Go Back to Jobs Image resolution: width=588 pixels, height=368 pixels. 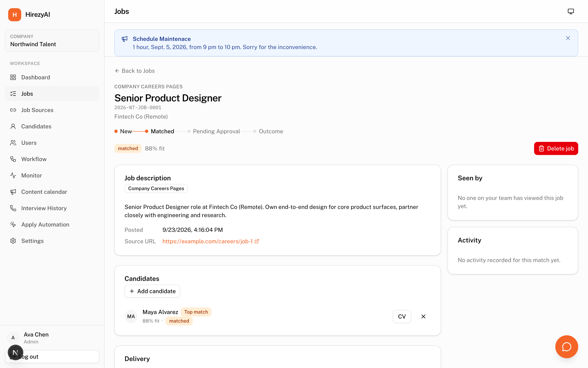coord(135,71)
